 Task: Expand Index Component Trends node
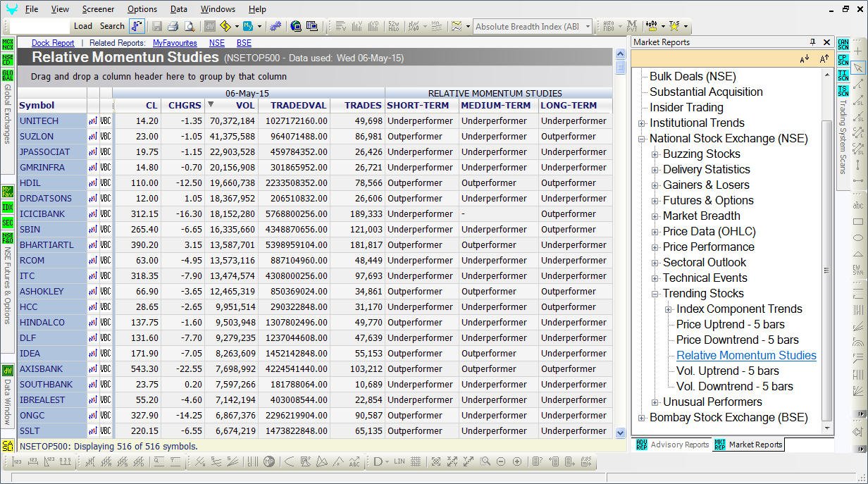tap(669, 309)
